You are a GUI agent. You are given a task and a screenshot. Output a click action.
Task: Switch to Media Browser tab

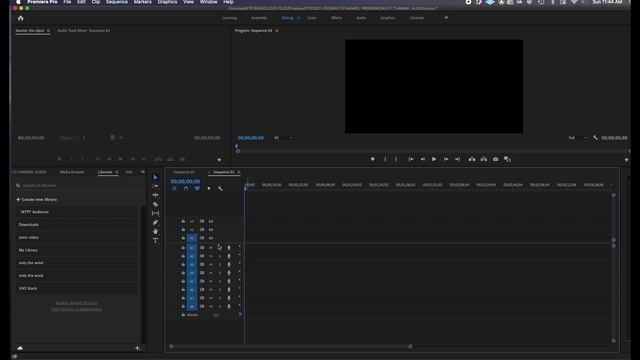tap(72, 172)
